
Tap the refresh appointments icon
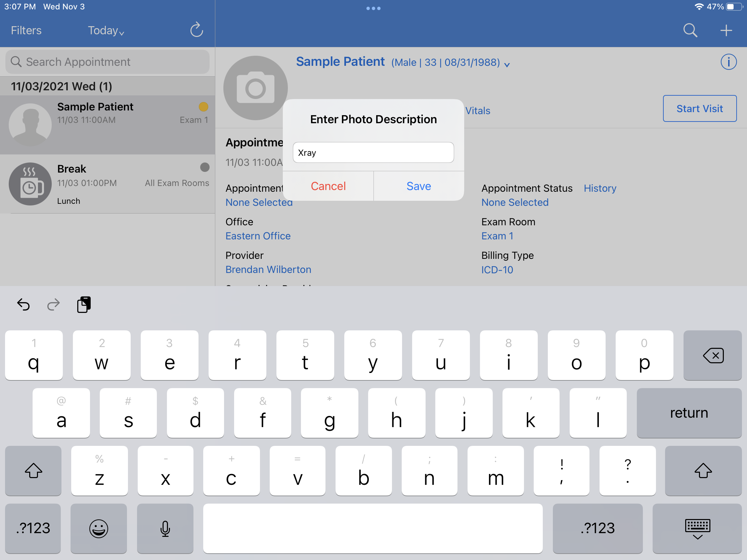pos(196,30)
